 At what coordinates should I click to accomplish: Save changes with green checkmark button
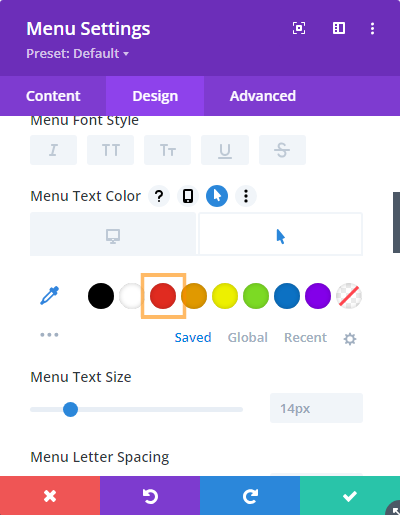350,496
